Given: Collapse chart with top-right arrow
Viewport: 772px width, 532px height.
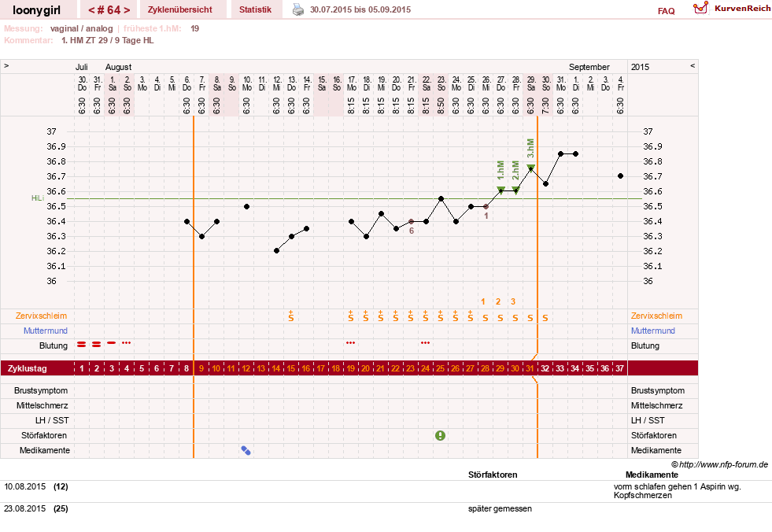Looking at the screenshot, I should (x=693, y=65).
